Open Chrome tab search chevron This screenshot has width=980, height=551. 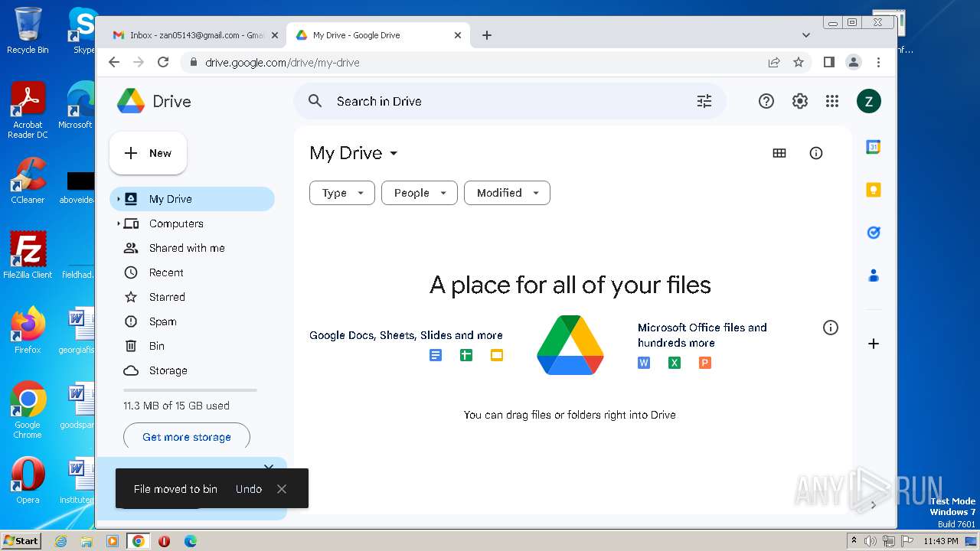pyautogui.click(x=806, y=35)
